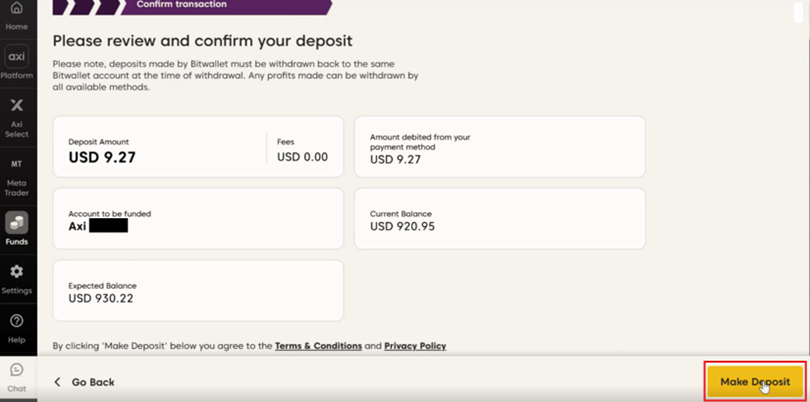Open the Terms & Conditions link
The width and height of the screenshot is (810, 402).
318,346
